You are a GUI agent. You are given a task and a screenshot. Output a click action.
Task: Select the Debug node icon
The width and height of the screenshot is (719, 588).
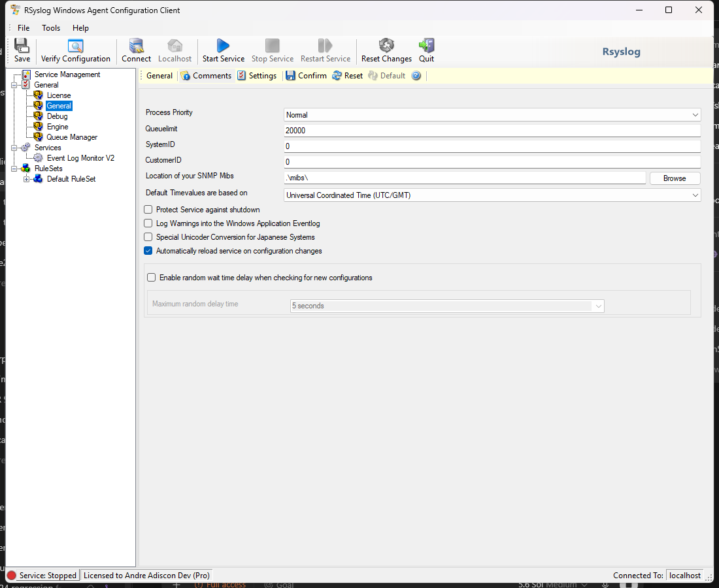coord(39,116)
